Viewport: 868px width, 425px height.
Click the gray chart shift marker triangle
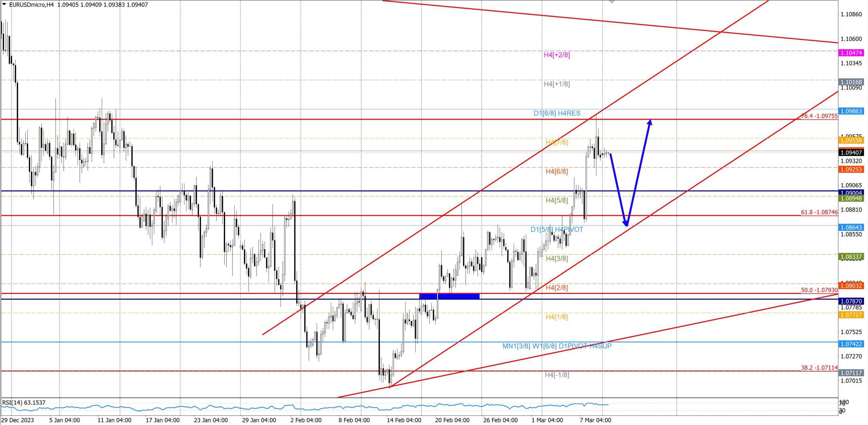click(x=612, y=2)
